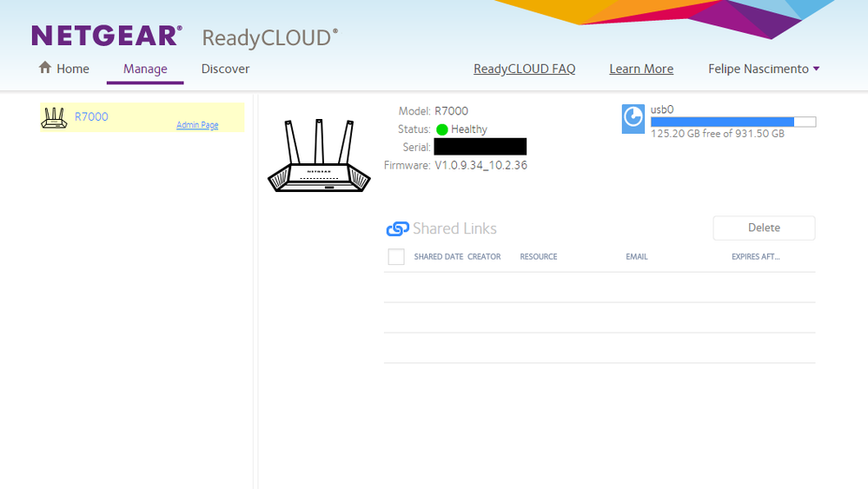Sort by RESOURCE column header

pyautogui.click(x=538, y=257)
